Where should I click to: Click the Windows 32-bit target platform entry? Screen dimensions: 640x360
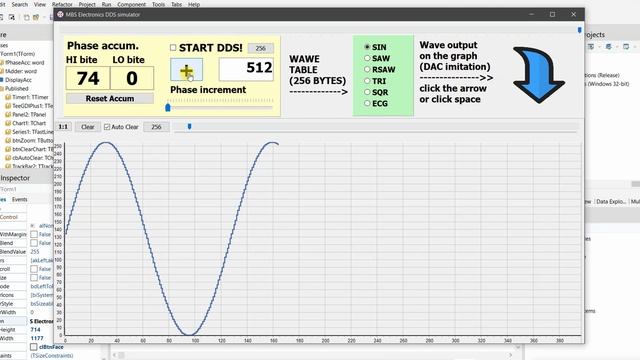pos(607,84)
